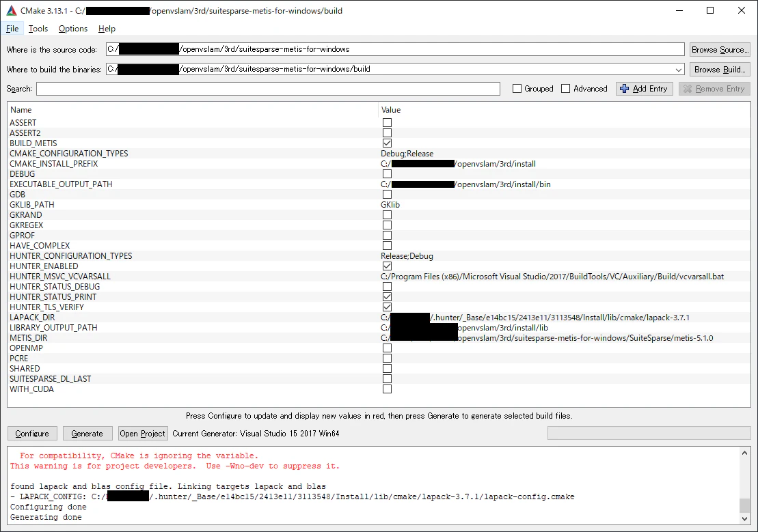Click the Open Project button

[x=143, y=434]
